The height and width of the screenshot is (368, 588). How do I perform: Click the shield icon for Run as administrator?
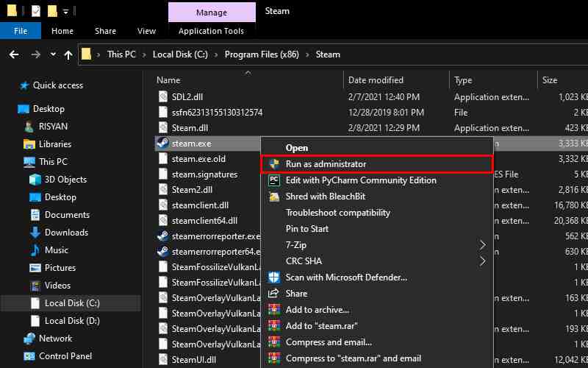tap(274, 164)
